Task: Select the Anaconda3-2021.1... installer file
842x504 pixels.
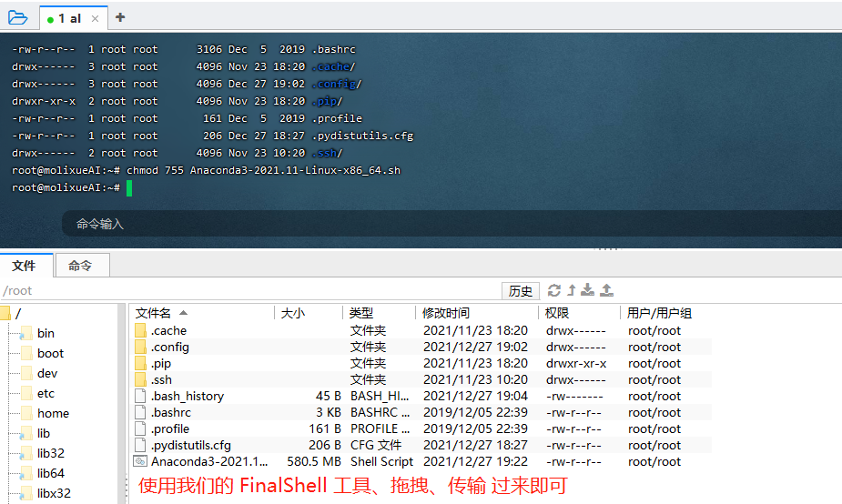Action: point(421,461)
